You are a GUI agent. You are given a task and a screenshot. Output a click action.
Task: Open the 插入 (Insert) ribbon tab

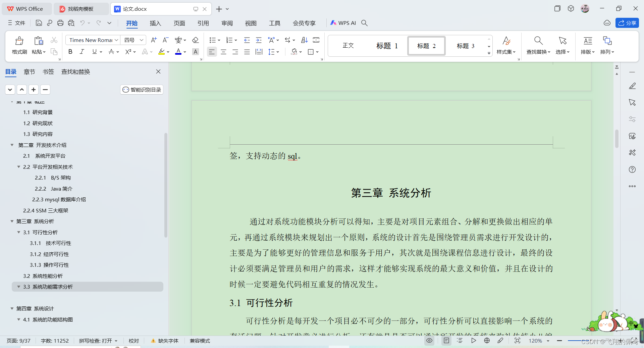155,23
